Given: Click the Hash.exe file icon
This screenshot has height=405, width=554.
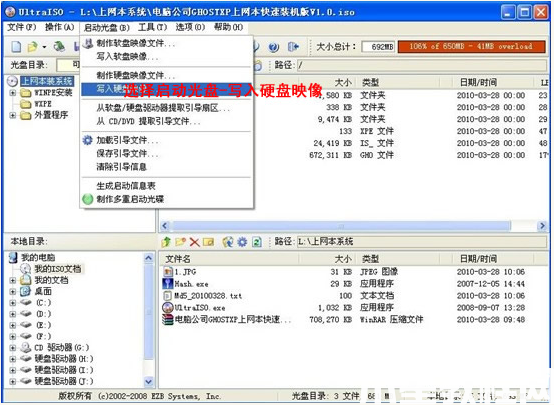Looking at the screenshot, I should pyautogui.click(x=167, y=283).
